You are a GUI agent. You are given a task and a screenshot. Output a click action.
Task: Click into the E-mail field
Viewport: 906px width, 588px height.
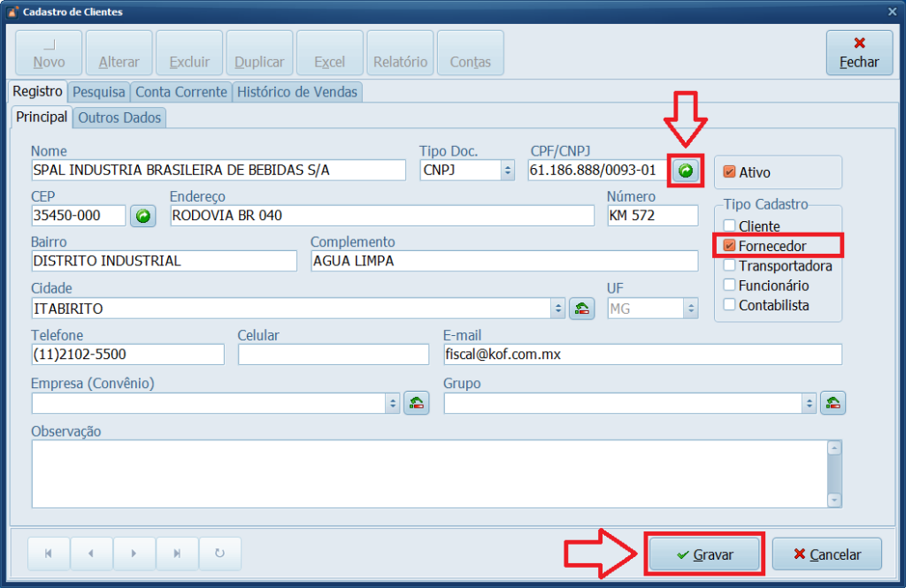tap(642, 355)
